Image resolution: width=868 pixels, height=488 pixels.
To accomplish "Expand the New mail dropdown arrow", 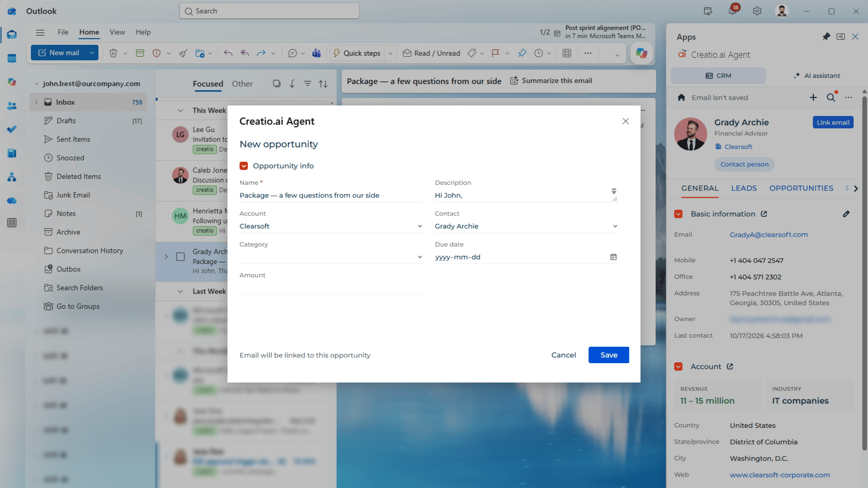I will [x=92, y=53].
